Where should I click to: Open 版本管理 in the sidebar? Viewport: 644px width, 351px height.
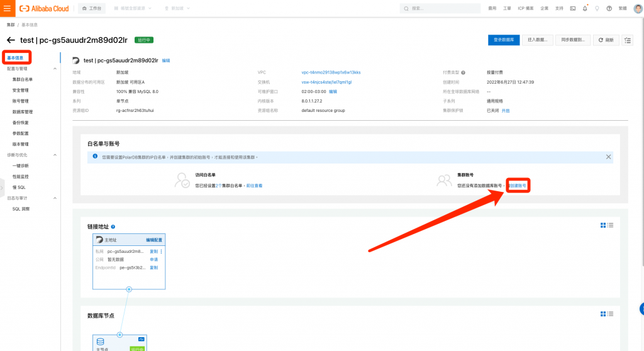(20, 144)
